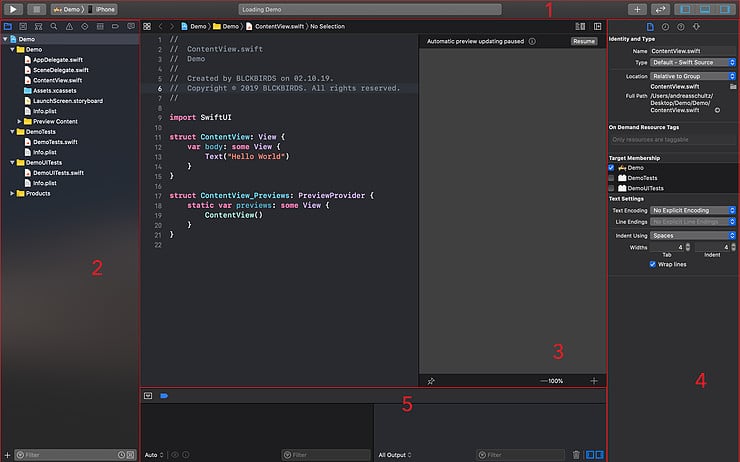740x462 pixels.
Task: Click the code review arrows button
Action: 661,8
